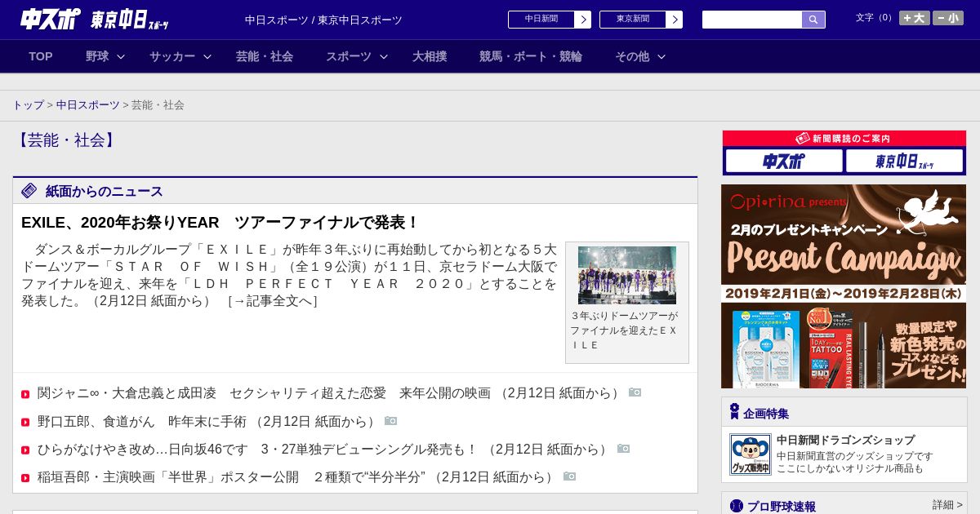Open the サッカー navigation label
The height and width of the screenshot is (514, 980).
172,56
